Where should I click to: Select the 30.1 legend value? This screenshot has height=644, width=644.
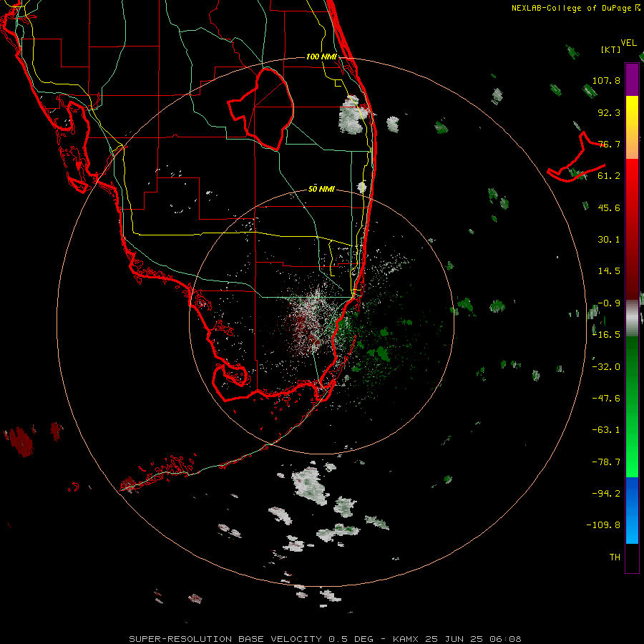(x=609, y=240)
